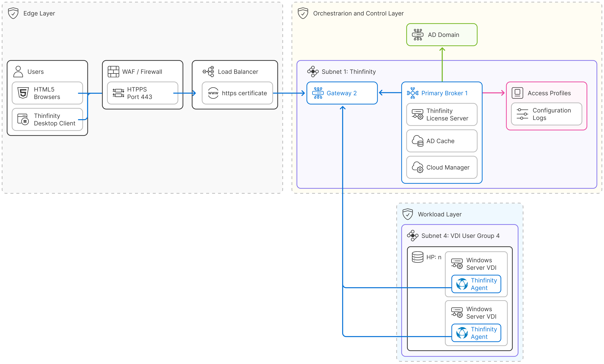Click the Workload Layer shield icon

click(x=408, y=214)
